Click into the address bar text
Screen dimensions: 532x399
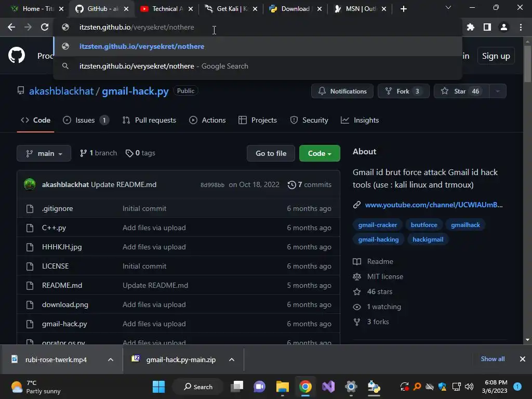pyautogui.click(x=137, y=27)
